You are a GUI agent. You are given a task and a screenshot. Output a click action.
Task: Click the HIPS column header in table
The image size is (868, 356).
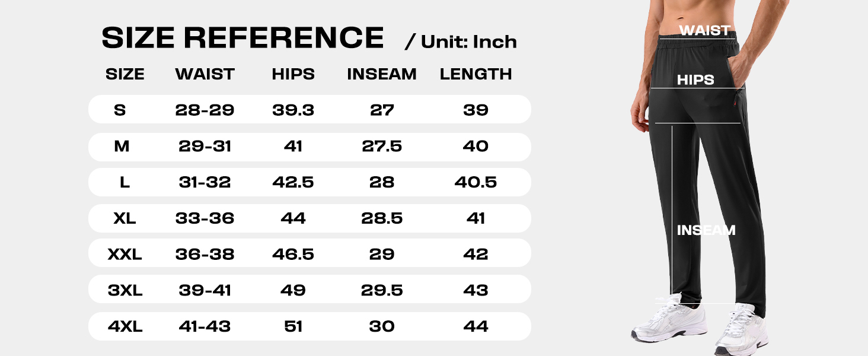pos(293,74)
